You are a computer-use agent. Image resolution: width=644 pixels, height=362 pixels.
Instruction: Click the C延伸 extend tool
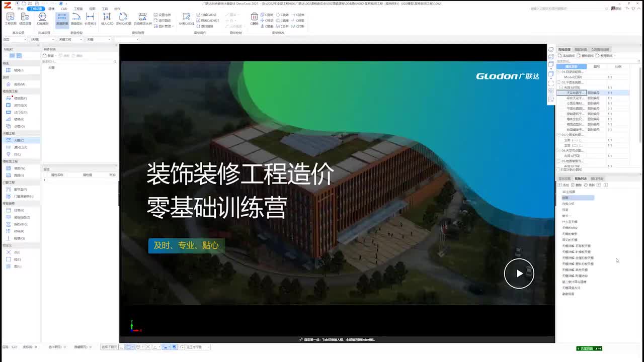tap(299, 15)
